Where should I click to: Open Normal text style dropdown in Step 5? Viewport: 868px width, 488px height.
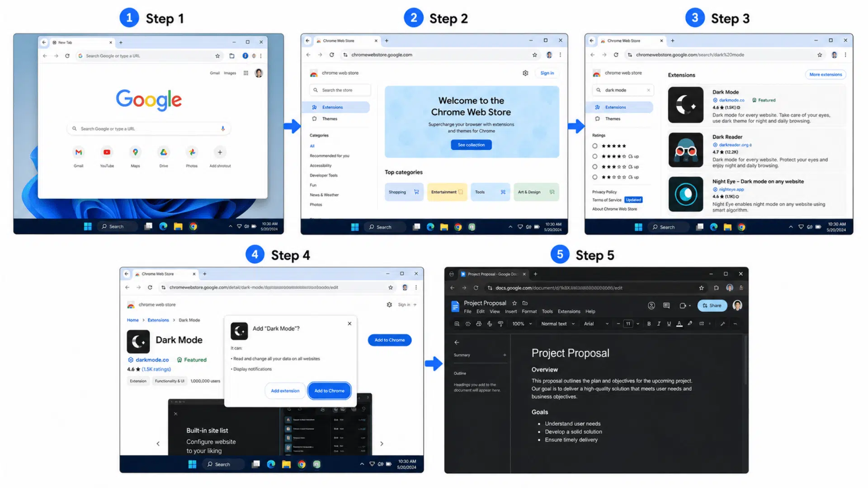558,324
